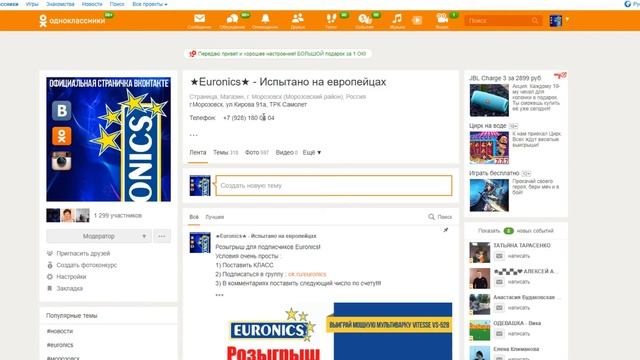Click the Создать фотоконкурс medal icon
The width and height of the screenshot is (640, 360).
click(50, 265)
